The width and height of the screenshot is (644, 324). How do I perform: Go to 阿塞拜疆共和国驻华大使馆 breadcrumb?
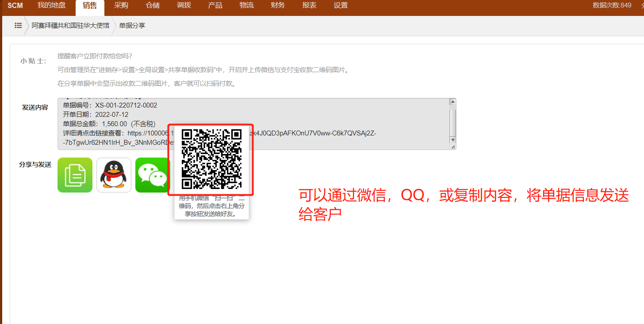70,26
